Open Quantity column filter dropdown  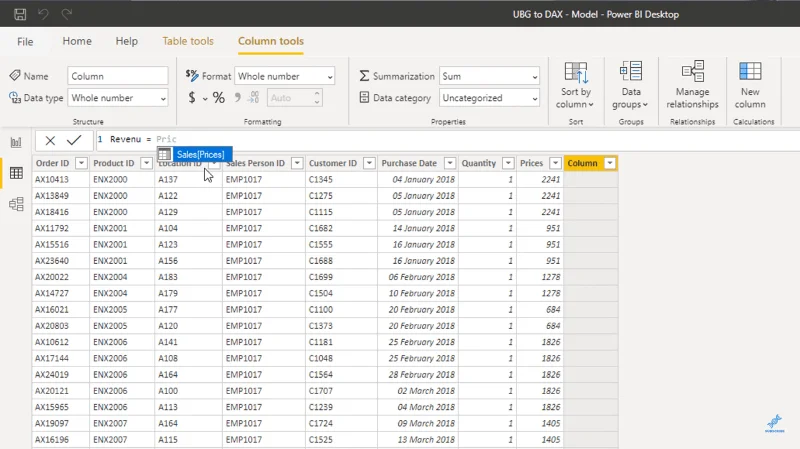click(x=508, y=163)
